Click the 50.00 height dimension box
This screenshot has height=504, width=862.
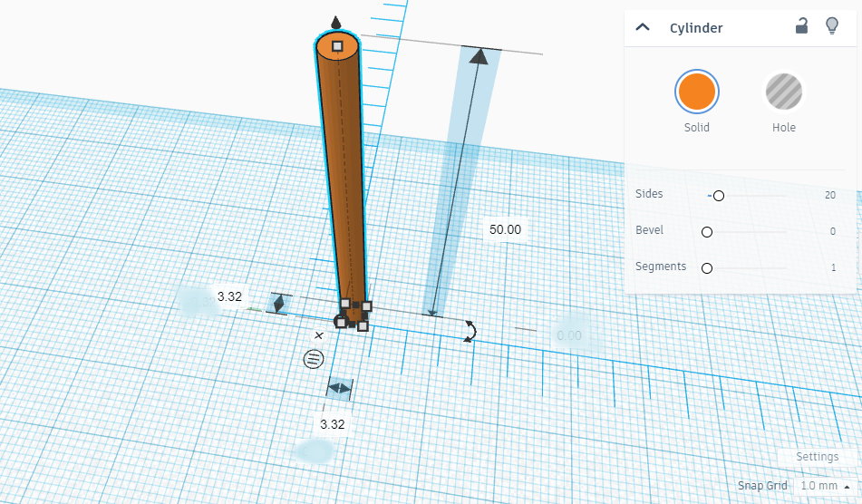[x=505, y=229]
